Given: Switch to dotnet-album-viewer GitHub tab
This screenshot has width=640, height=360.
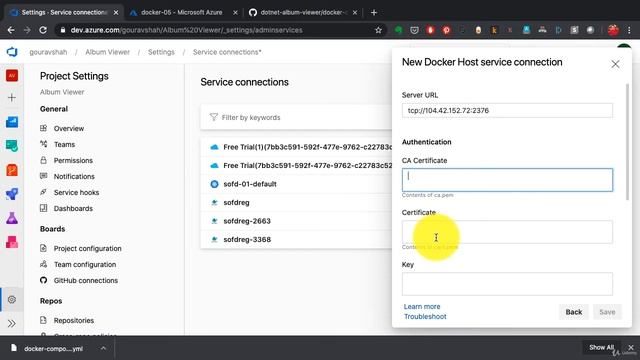Looking at the screenshot, I should pos(302,13).
